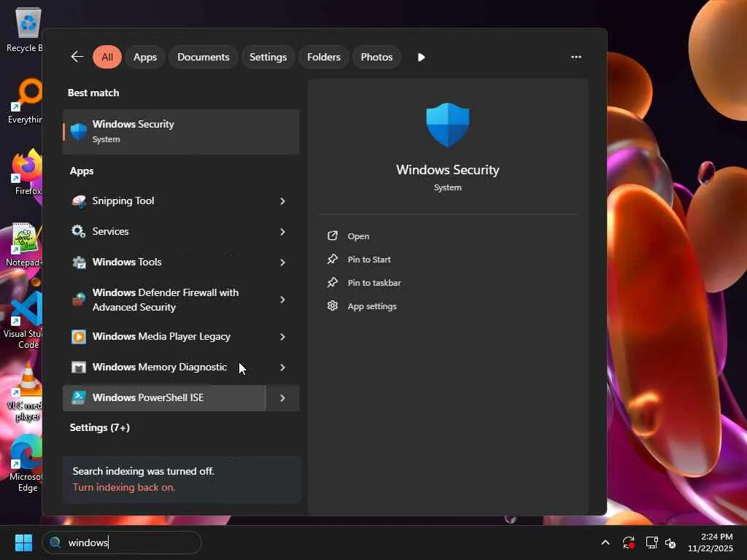The width and height of the screenshot is (747, 560).
Task: Click the gear icon beside App settings
Action: pos(333,306)
